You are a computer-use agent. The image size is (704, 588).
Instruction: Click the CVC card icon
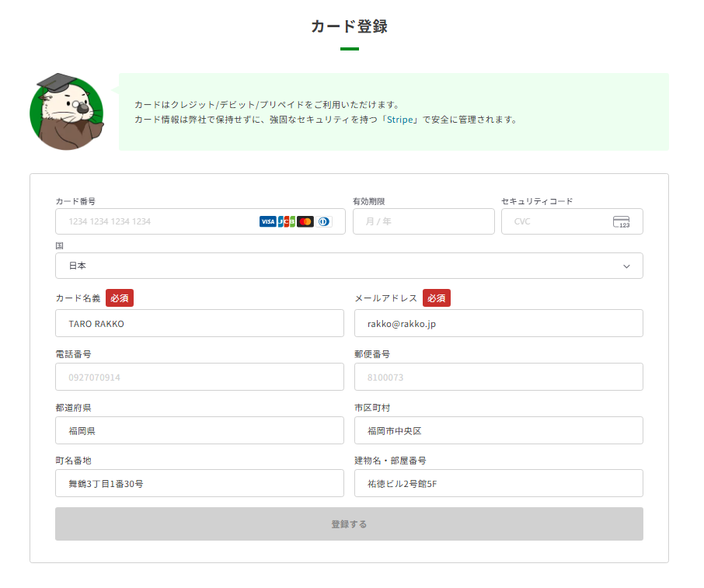pyautogui.click(x=621, y=222)
